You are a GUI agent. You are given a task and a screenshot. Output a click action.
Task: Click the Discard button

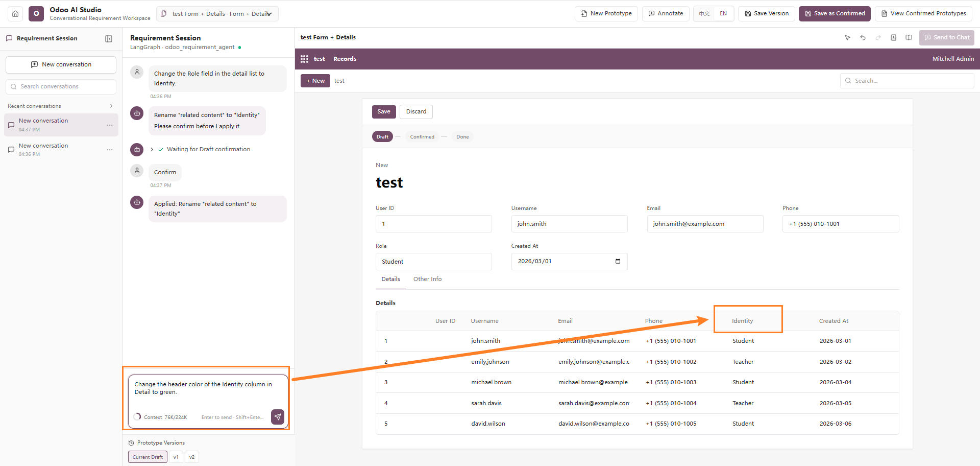pos(416,112)
